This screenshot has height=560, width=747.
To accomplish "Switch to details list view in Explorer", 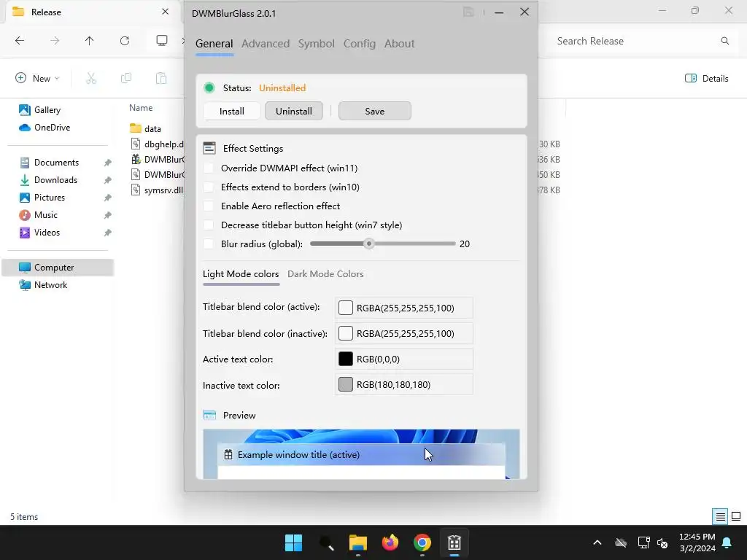I will coord(720,517).
